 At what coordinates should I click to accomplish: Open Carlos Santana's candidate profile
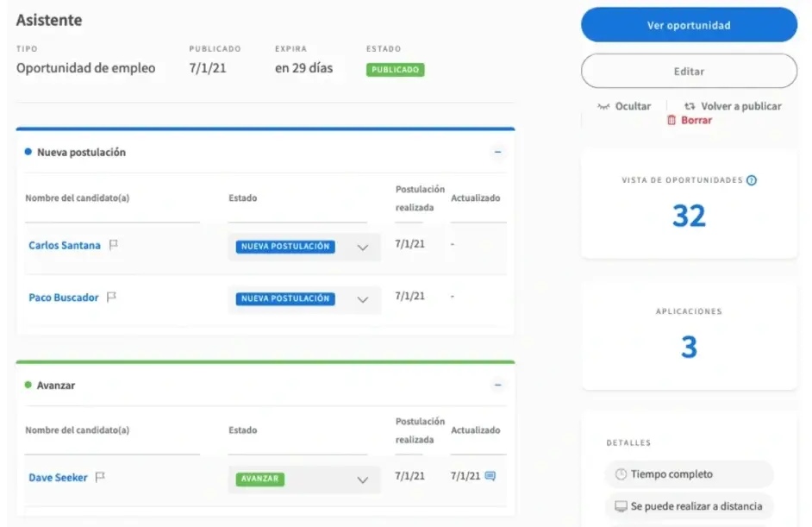tap(65, 246)
